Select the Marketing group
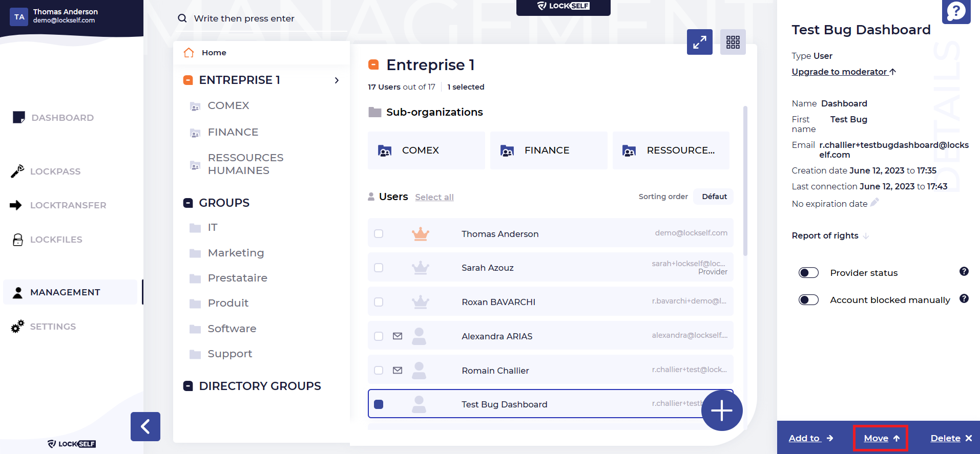Screen dimensions: 980x454 [x=236, y=253]
